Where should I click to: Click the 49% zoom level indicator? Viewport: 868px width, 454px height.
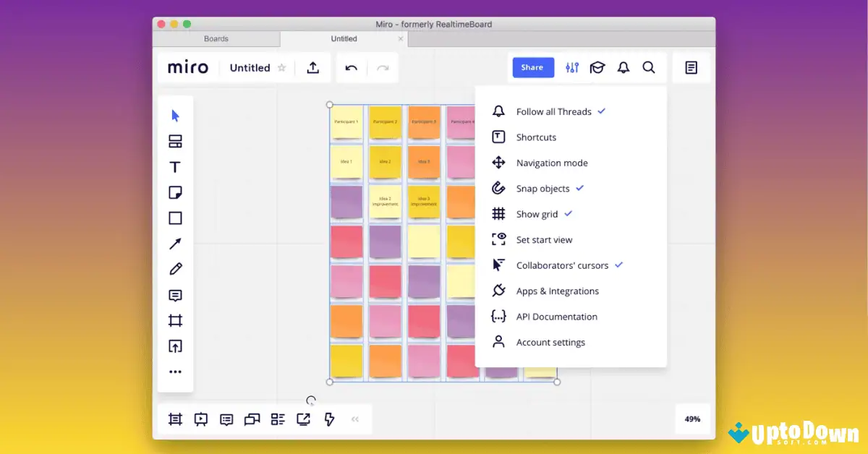(x=692, y=419)
